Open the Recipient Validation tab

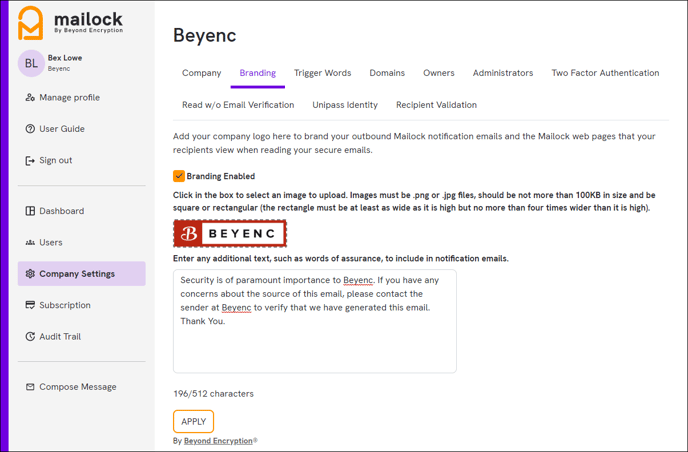[x=436, y=105]
